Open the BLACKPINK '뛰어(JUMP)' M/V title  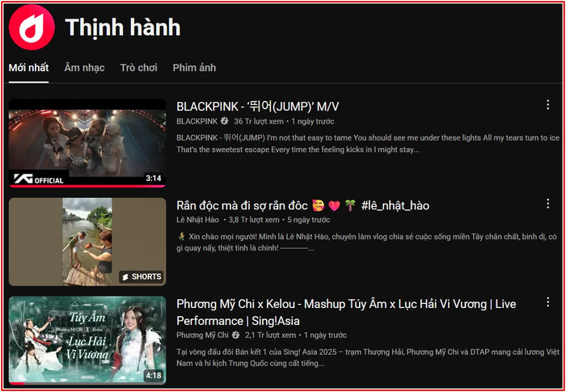pyautogui.click(x=258, y=107)
